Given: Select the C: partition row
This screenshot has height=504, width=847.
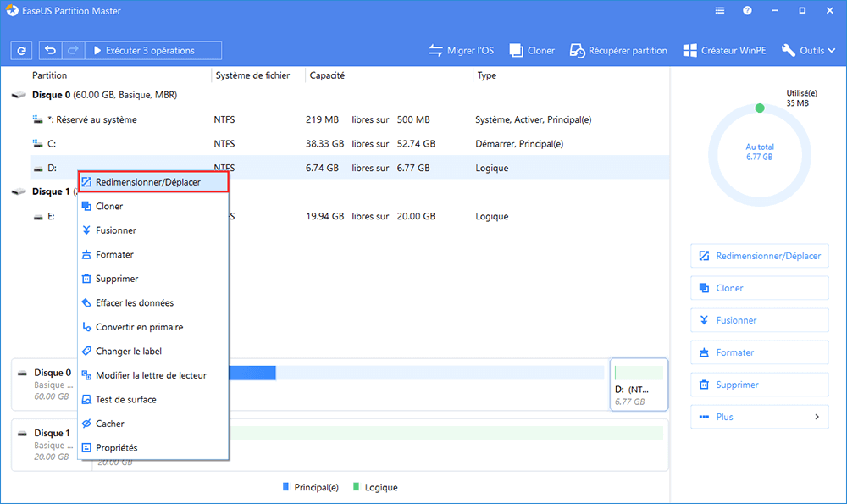Looking at the screenshot, I should (350, 144).
